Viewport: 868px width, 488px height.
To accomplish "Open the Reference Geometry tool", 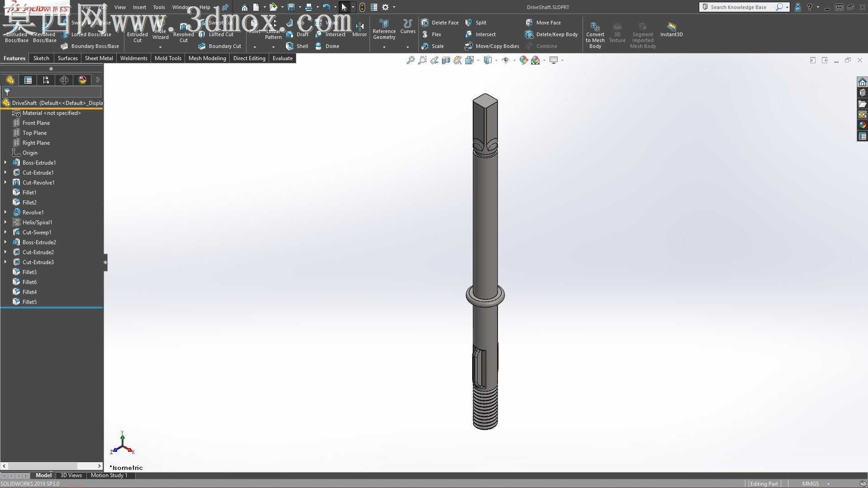I will [x=384, y=30].
